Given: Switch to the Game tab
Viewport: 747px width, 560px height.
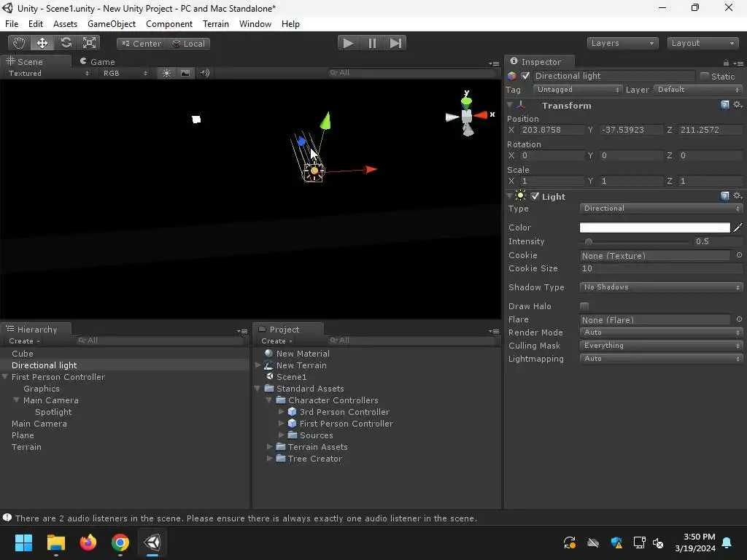Looking at the screenshot, I should 98,62.
